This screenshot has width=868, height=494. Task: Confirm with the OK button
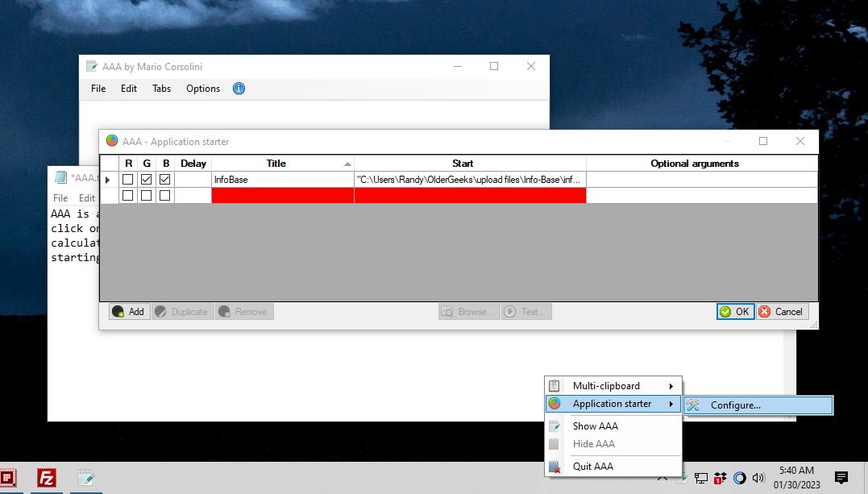[735, 312]
